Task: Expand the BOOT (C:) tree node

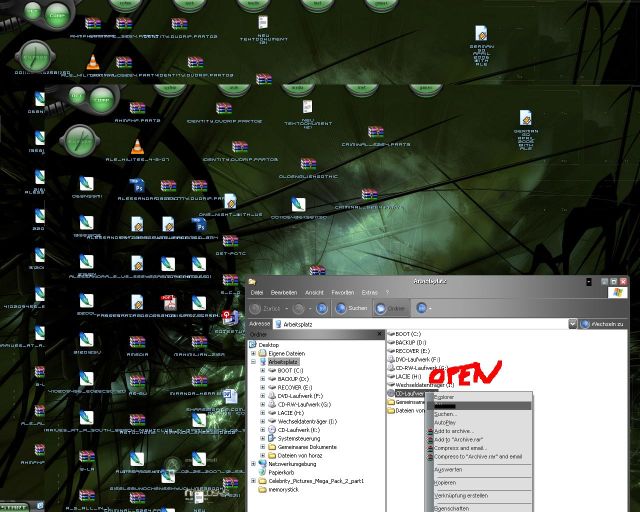Action: [262, 370]
